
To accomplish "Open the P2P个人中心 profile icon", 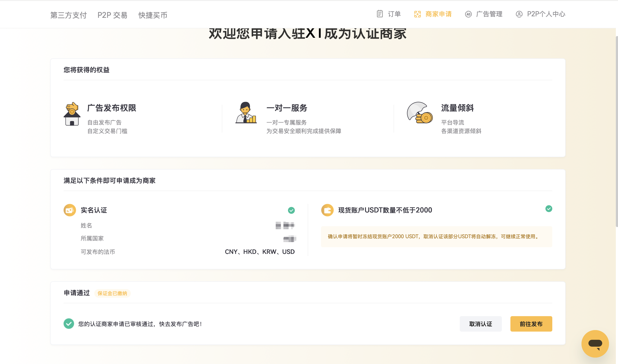I will (x=519, y=14).
